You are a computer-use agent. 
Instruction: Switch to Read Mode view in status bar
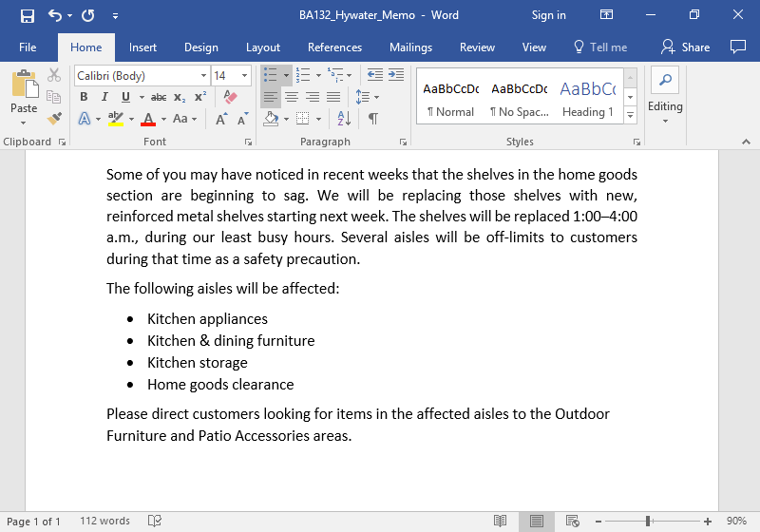[x=501, y=521]
